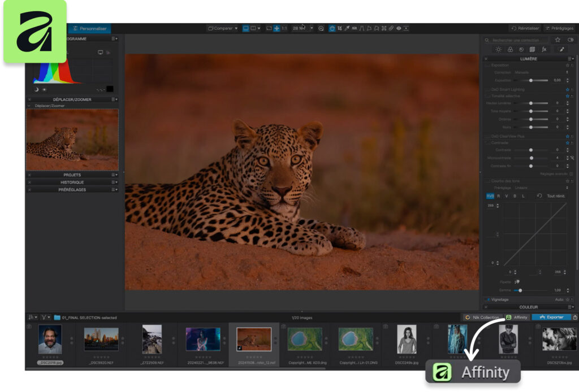579x392 pixels.
Task: Open Préréglage Linéaire curve dropdown
Action: tap(541, 188)
